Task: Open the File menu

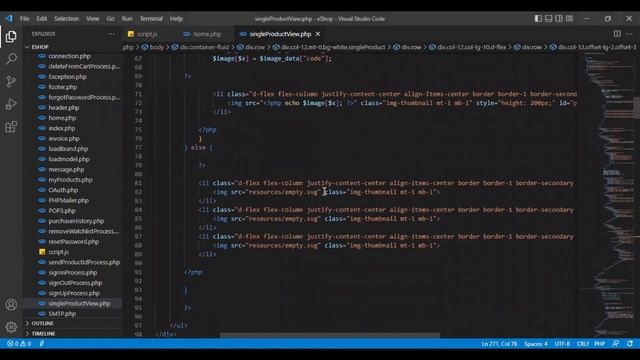Action: [x=24, y=19]
